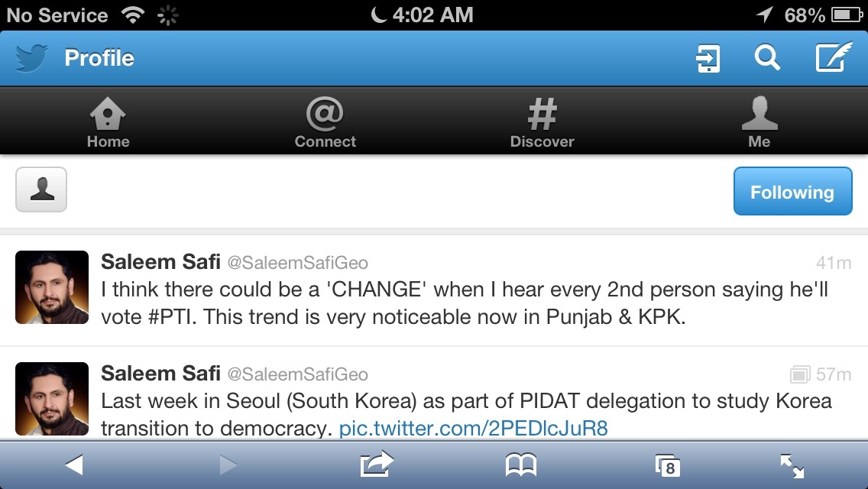Screen dimensions: 868x489
Task: Click @SaleemSafiGeo handle in first tweet
Action: (x=297, y=264)
